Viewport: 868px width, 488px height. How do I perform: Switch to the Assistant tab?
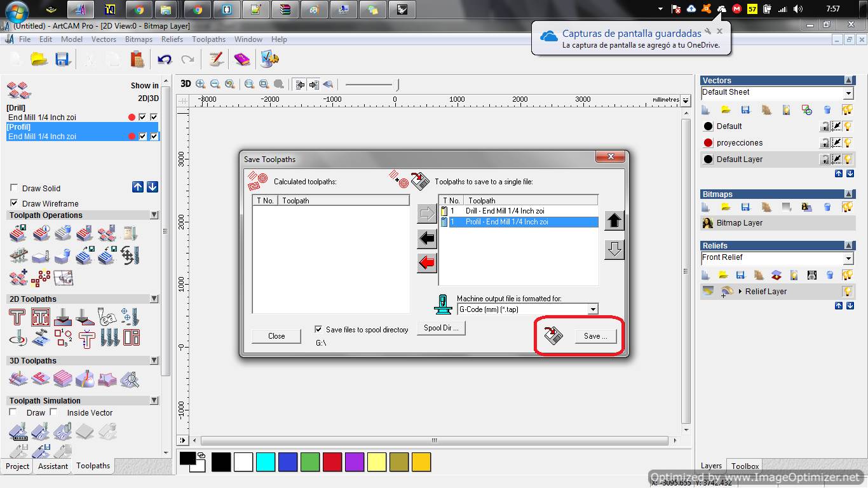[x=53, y=466]
